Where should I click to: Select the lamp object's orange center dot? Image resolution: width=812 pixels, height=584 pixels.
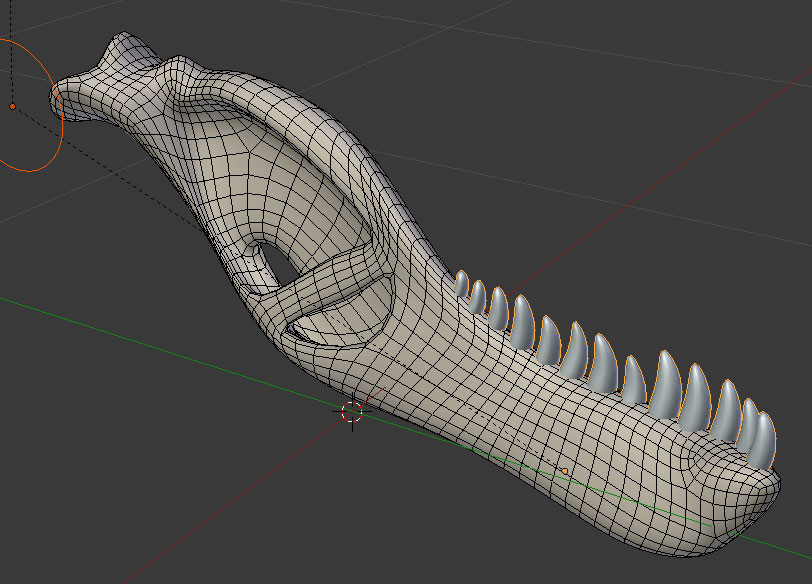[12, 107]
